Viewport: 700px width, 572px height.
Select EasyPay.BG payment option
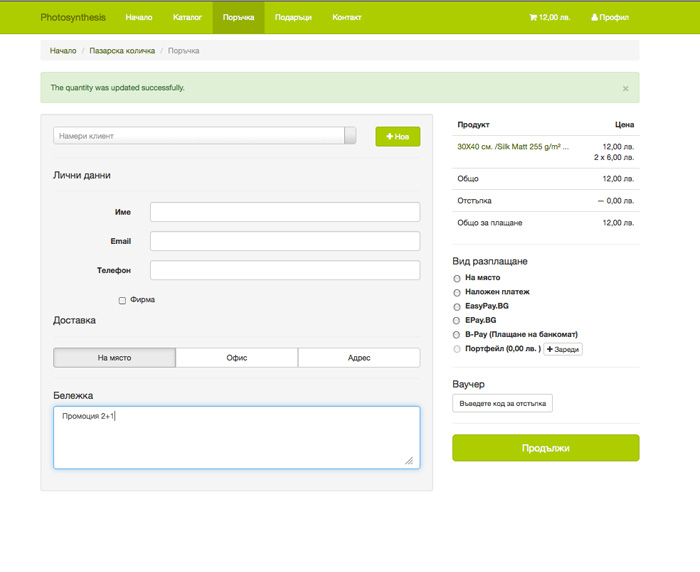457,306
